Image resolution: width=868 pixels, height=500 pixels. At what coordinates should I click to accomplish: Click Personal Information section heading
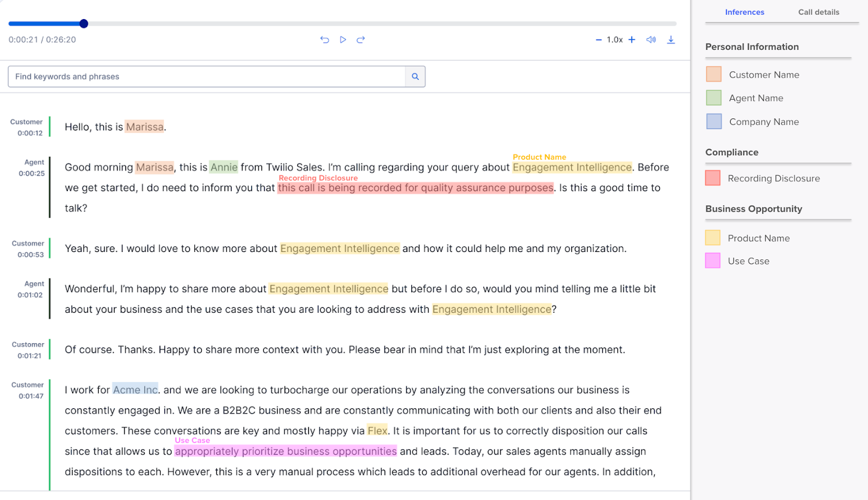tap(752, 47)
